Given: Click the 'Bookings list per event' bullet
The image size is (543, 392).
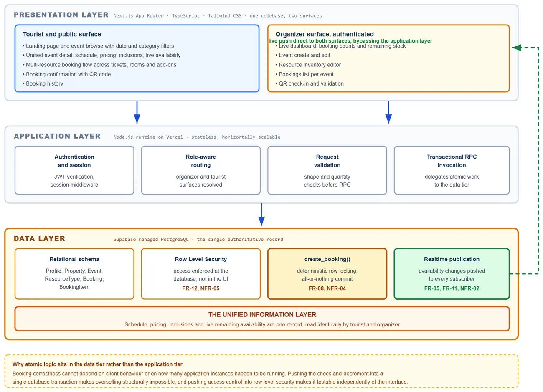Looking at the screenshot, I should click(304, 74).
